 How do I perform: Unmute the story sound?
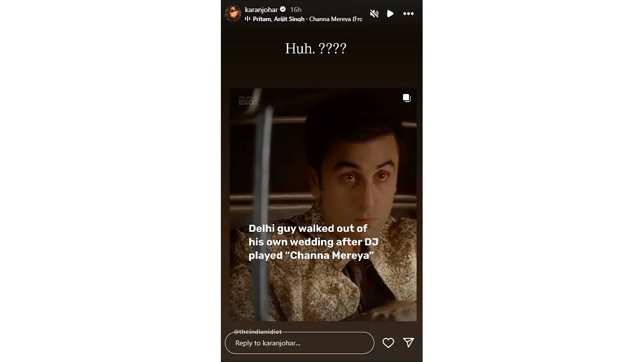click(374, 14)
